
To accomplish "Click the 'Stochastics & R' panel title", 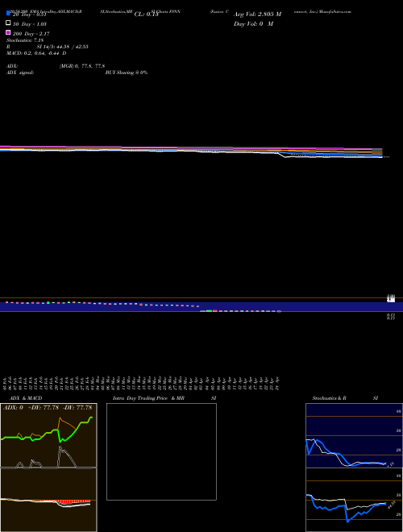I will [329, 398].
